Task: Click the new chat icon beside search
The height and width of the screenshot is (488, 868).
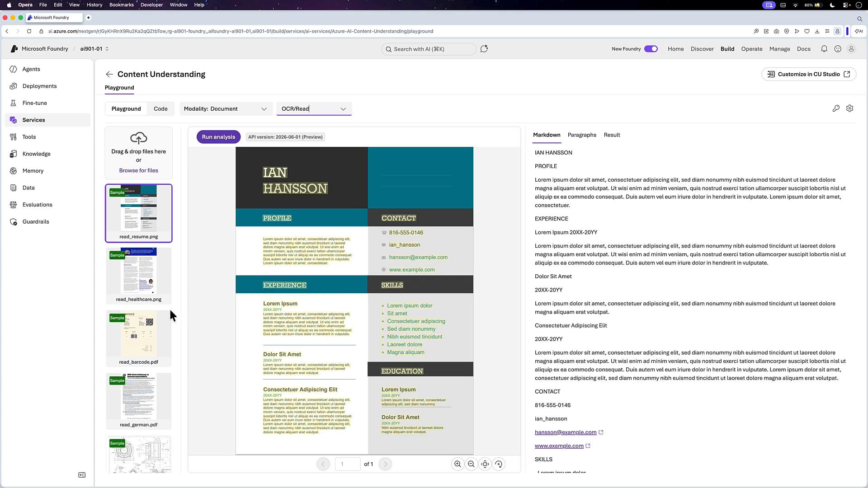Action: pyautogui.click(x=484, y=49)
